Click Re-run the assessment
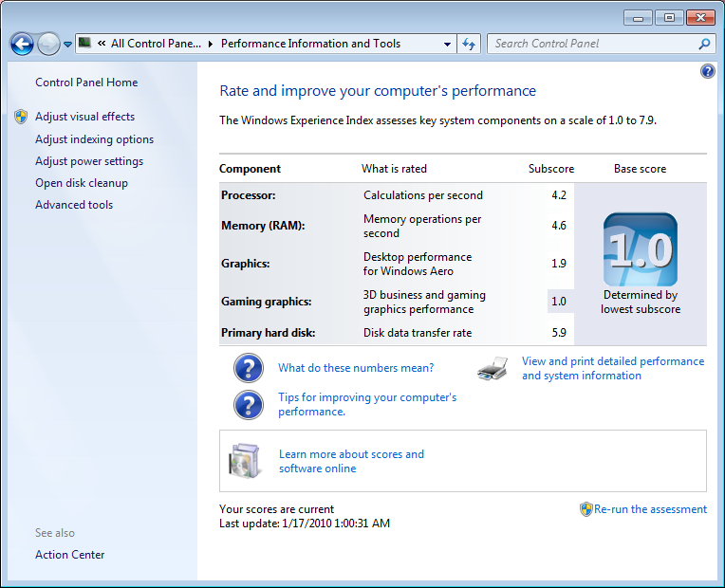This screenshot has height=588, width=725. [x=650, y=509]
